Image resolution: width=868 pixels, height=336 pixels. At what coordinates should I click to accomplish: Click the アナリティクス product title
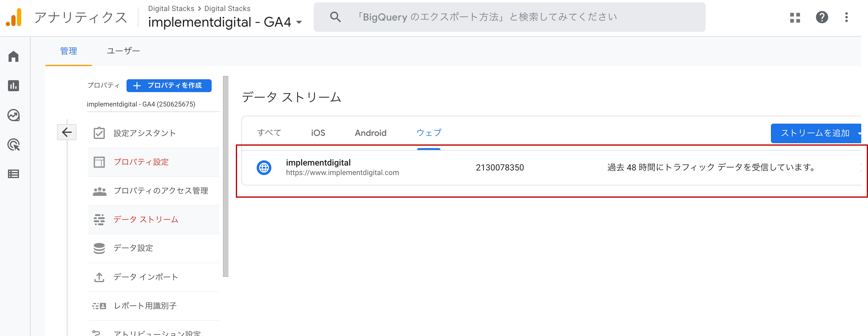[x=81, y=17]
